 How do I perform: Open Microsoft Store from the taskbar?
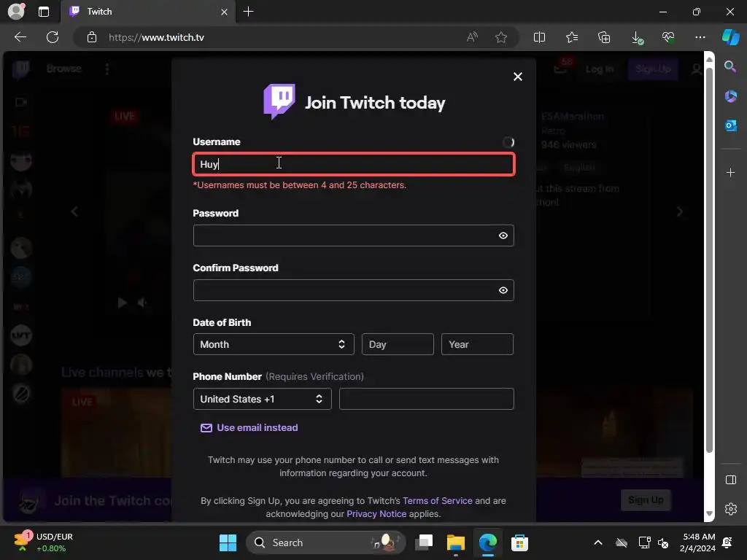coord(519,542)
